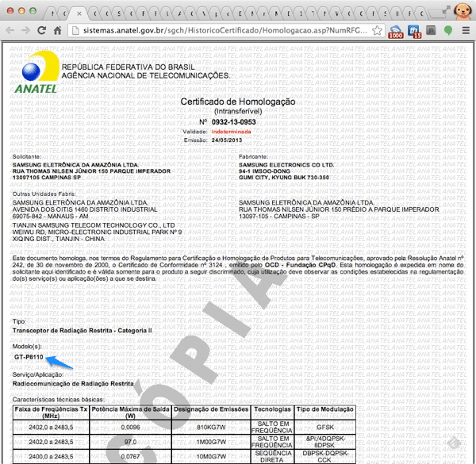Viewport: 476px width, 464px height.
Task: Click the 97,0 power cell
Action: click(x=130, y=442)
